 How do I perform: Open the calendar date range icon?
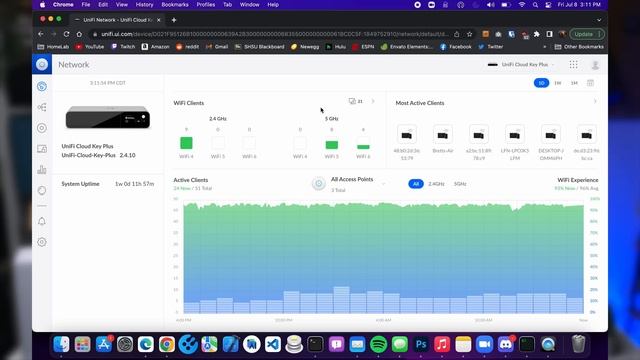tap(590, 83)
